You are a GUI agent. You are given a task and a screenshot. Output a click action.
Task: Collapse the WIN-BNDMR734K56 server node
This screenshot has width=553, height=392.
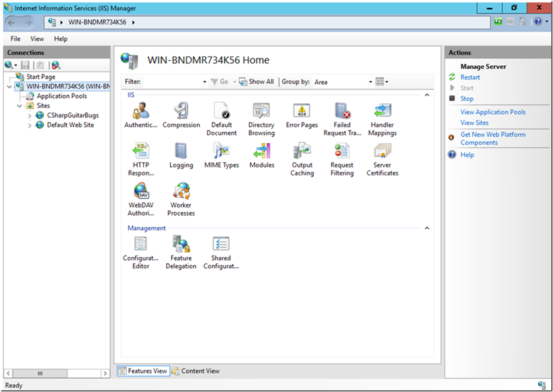tap(9, 86)
